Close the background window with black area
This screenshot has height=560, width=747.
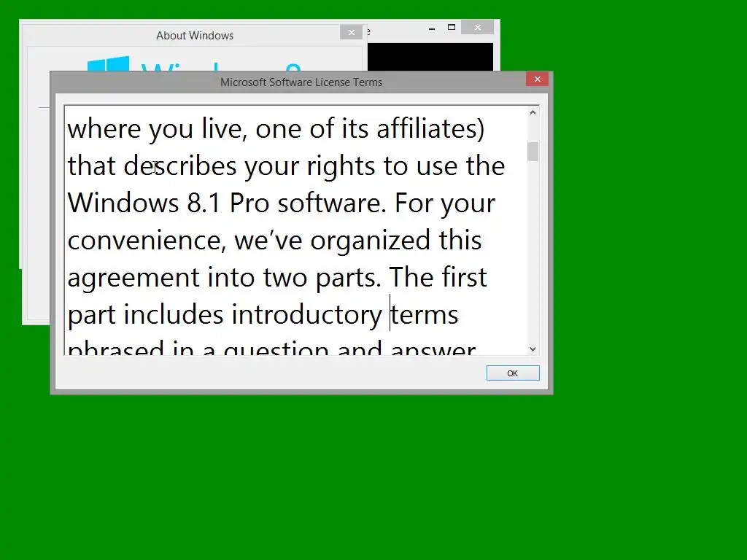point(477,28)
